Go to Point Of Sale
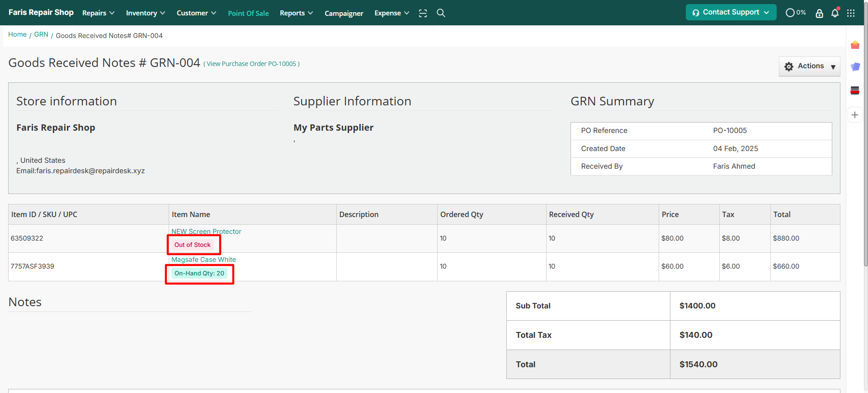The width and height of the screenshot is (868, 393). tap(248, 14)
